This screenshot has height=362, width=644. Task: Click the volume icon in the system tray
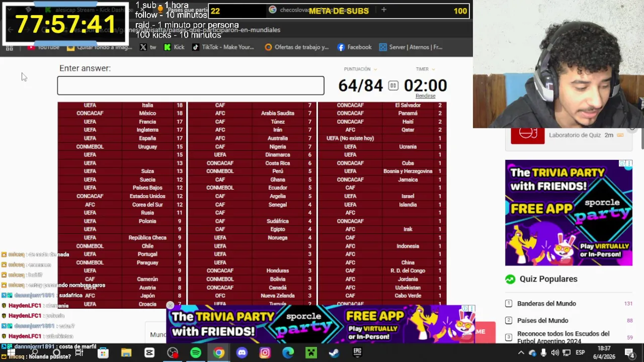pos(554,353)
